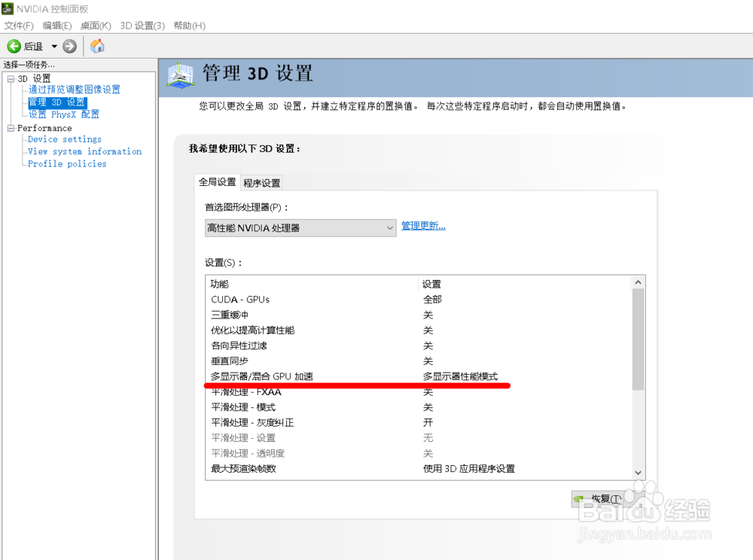This screenshot has width=753, height=560.
Task: Select the 最大预渲染帧数 row
Action: 418,468
